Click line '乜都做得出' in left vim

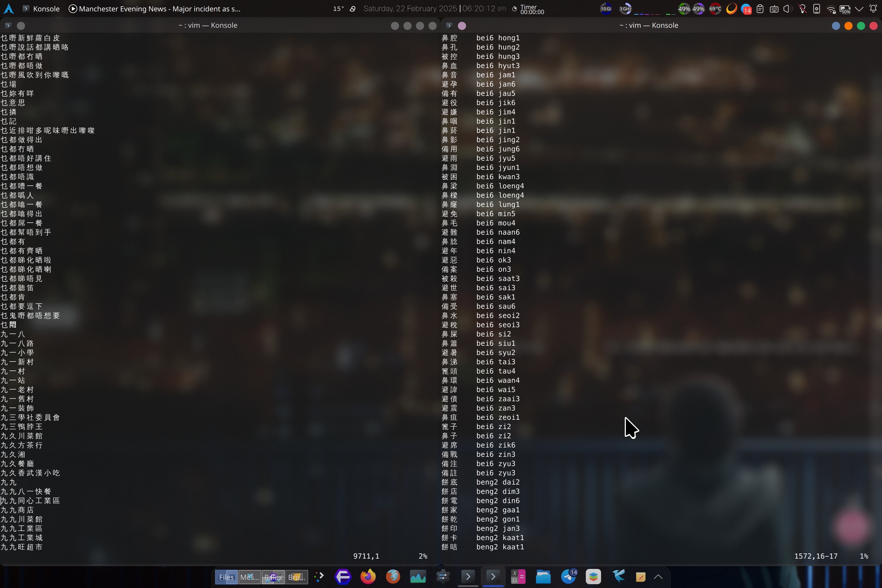[22, 140]
